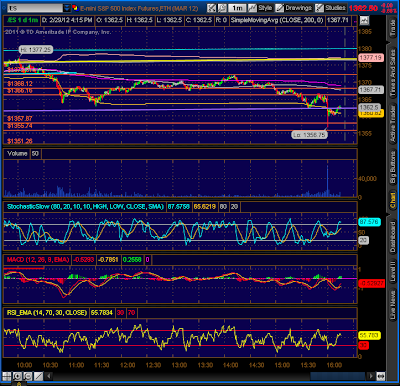
Task: Click the colored linking icon beside symbol box
Action: pos(75,8)
